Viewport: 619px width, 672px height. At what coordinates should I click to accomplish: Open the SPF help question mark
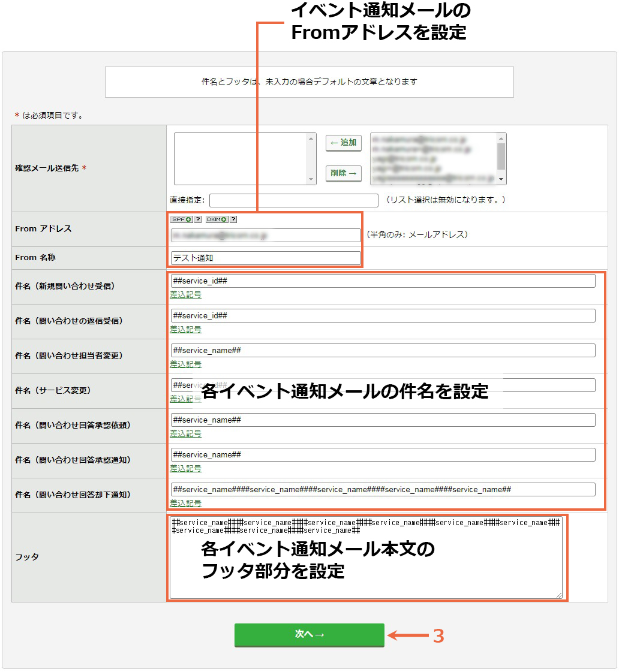point(198,219)
